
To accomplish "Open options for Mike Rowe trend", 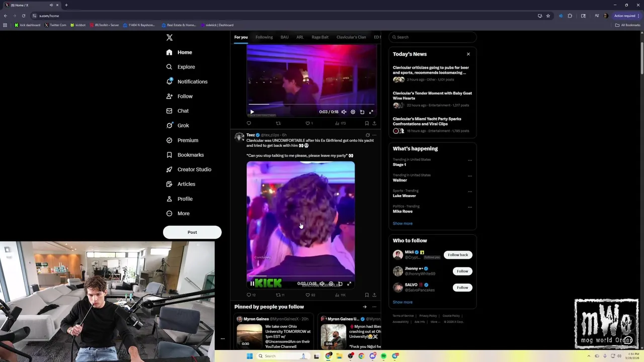I will (x=470, y=207).
